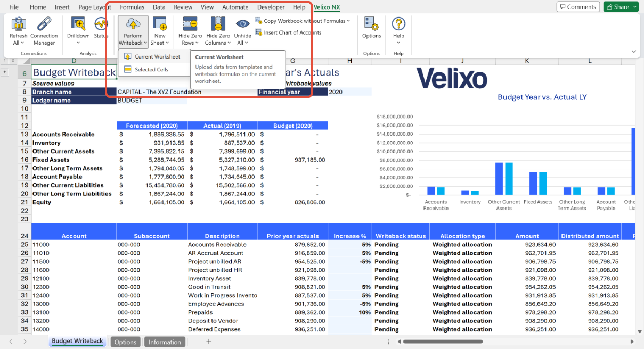Click the Refresh All icon
Viewport: 644px width, 349px height.
19,24
